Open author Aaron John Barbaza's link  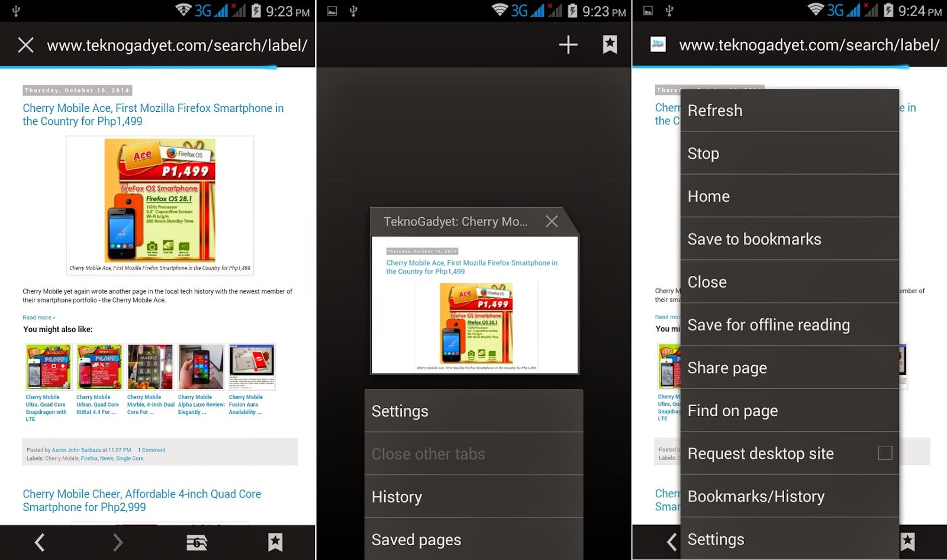pos(76,450)
